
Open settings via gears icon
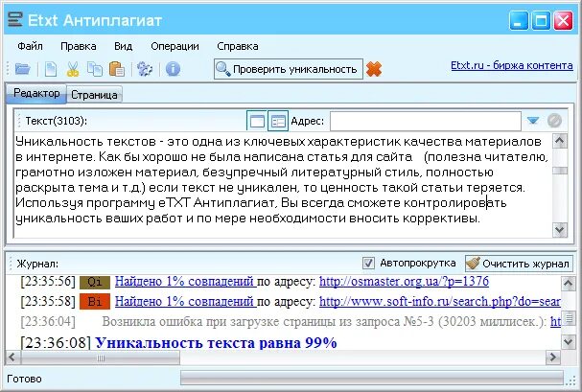(145, 69)
